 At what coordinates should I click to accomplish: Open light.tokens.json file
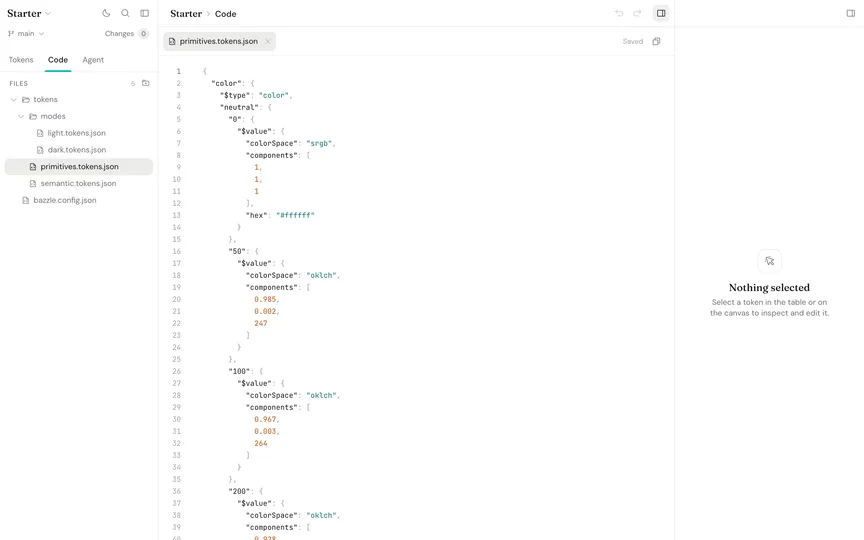click(77, 133)
